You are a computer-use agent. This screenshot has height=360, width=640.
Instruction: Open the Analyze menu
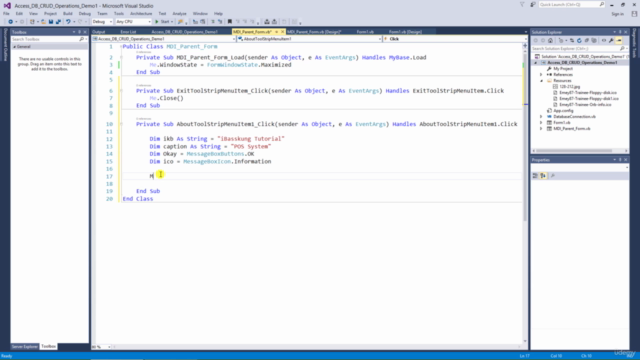[x=179, y=13]
